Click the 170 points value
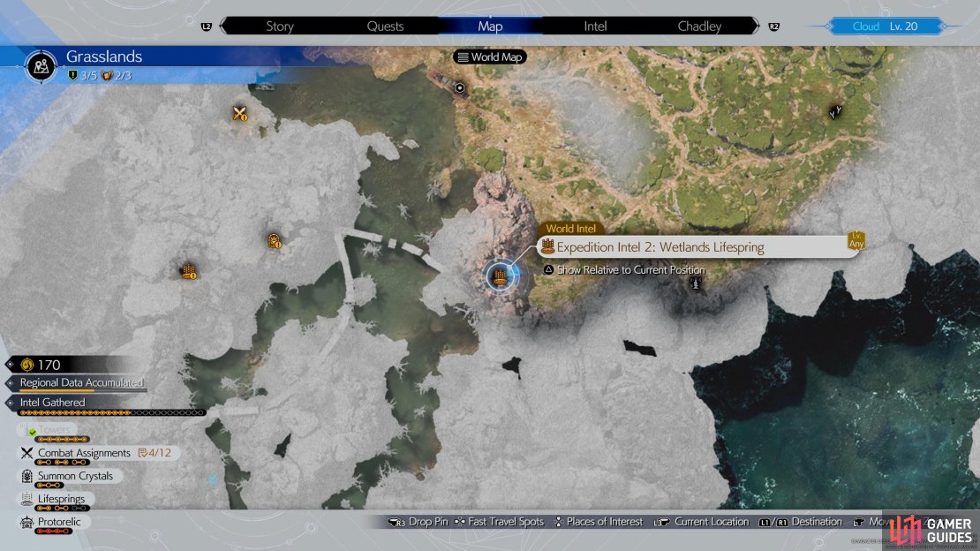Viewport: 980px width, 551px height. [49, 365]
